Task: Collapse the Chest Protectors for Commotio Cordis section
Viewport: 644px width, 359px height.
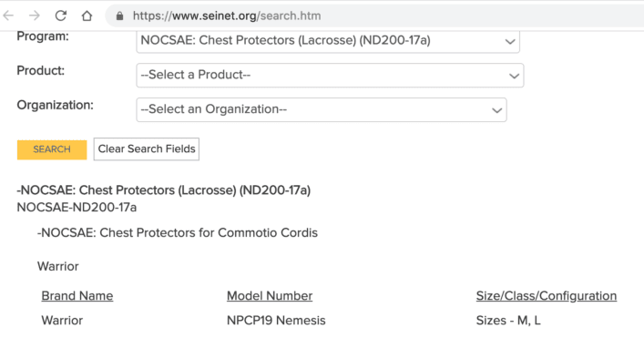Action: (x=178, y=233)
